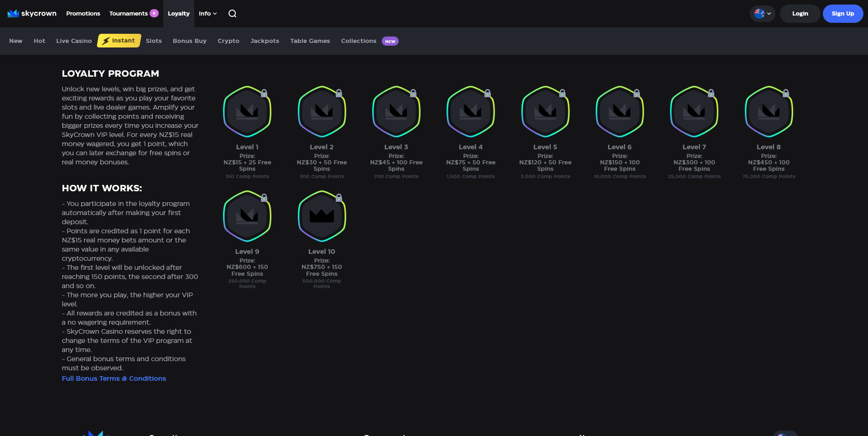The width and height of the screenshot is (868, 436).
Task: Click the 'NZ$30 + 50 Free Spins' prize text
Action: [322, 166]
